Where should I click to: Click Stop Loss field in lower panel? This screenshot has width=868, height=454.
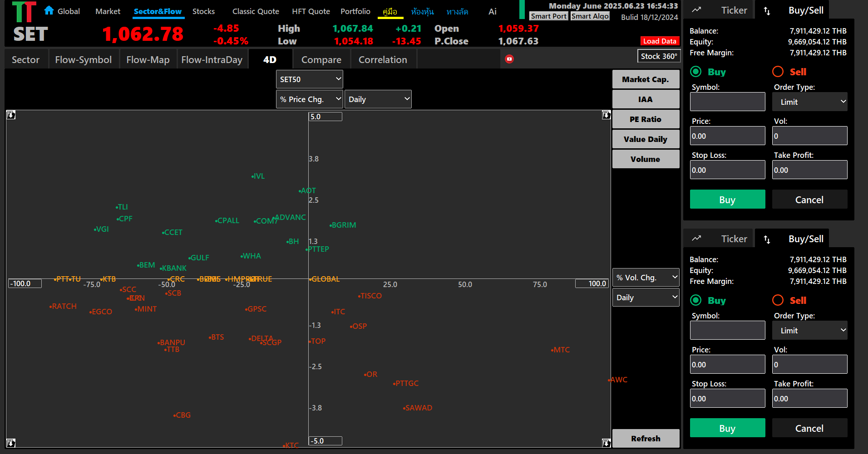[727, 399]
